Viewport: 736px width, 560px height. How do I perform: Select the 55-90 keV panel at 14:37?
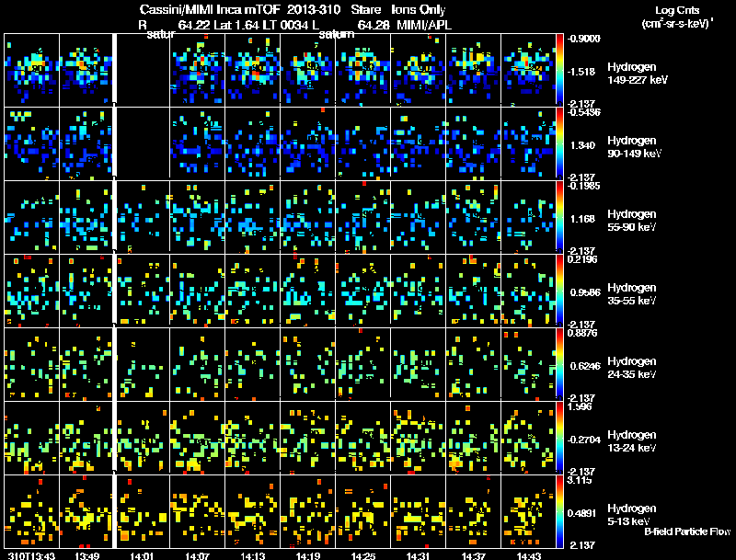473,217
